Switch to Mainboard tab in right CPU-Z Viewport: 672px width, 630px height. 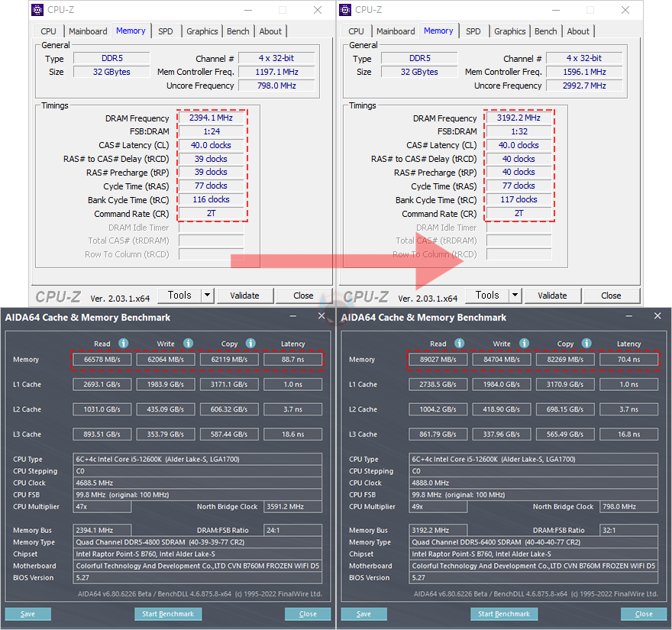[x=396, y=31]
